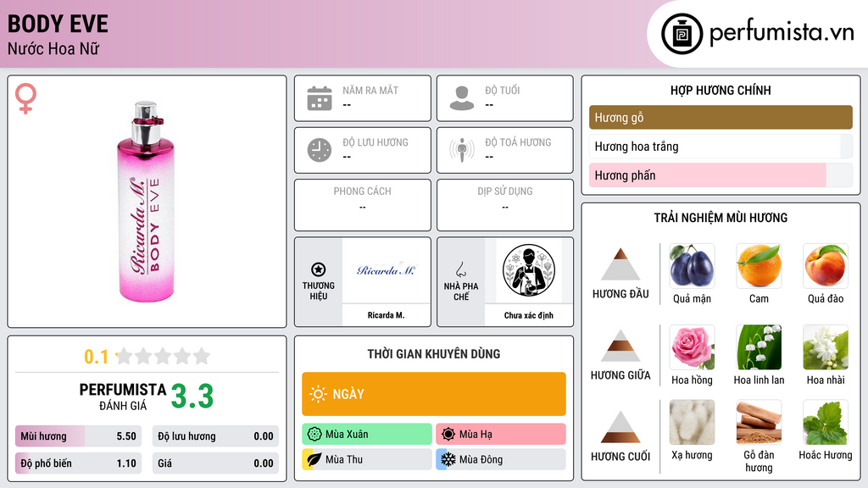868x488 pixels.
Task: Select the Hoa nhài jasmine note image
Action: tap(826, 347)
